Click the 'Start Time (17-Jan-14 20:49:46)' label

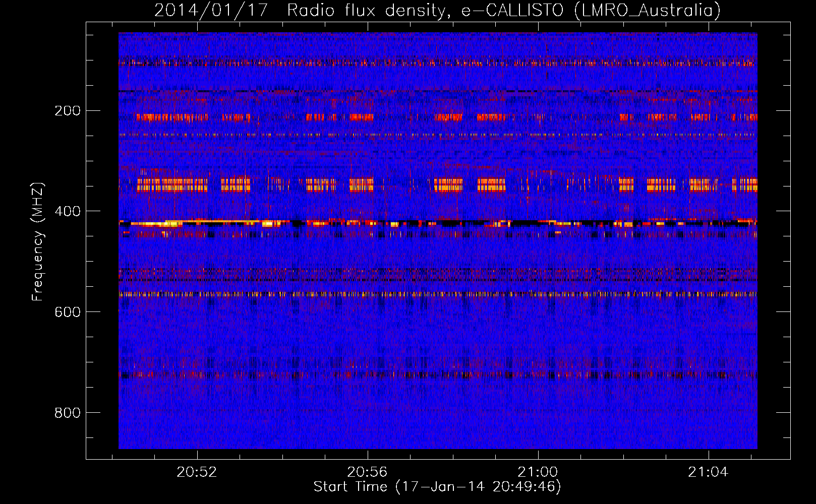(x=437, y=487)
